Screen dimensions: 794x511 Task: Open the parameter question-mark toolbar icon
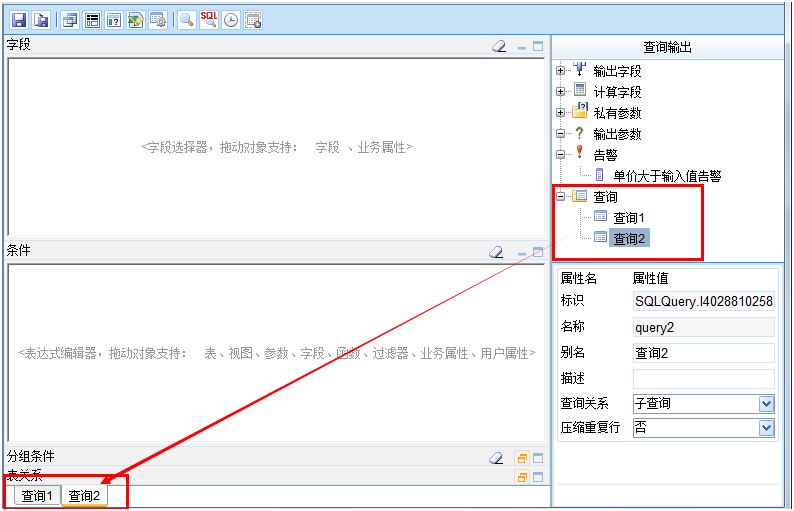(x=114, y=20)
